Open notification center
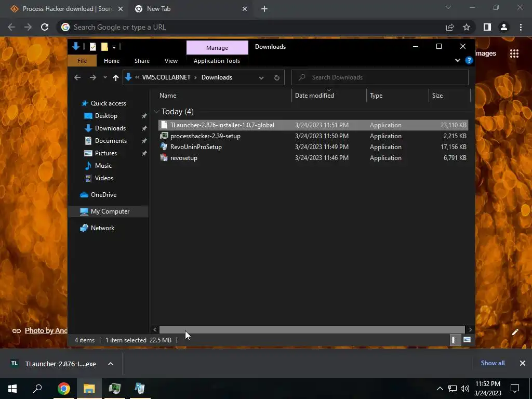 click(515, 388)
